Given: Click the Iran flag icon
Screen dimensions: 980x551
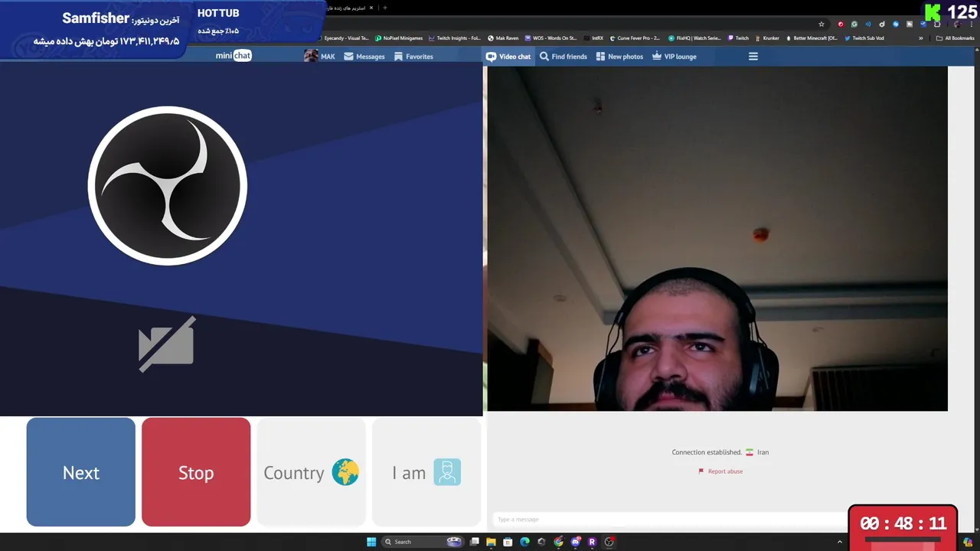Looking at the screenshot, I should pos(750,452).
